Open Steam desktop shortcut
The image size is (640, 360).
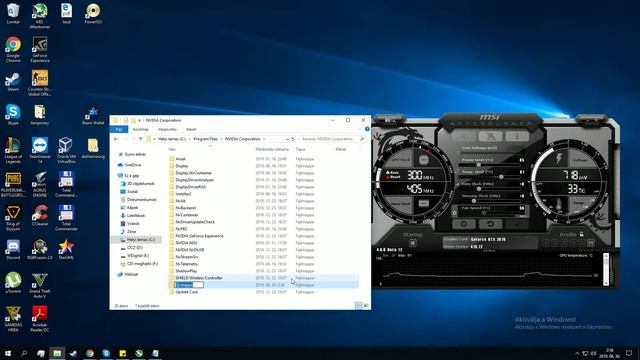click(x=13, y=82)
